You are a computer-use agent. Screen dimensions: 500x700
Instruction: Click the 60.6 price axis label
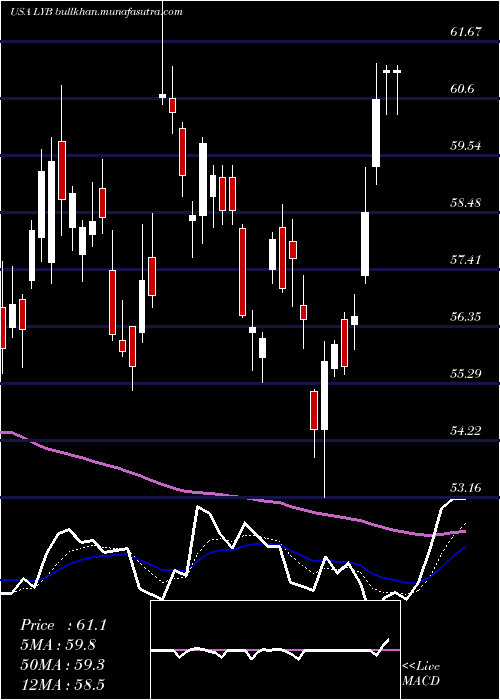(x=462, y=89)
